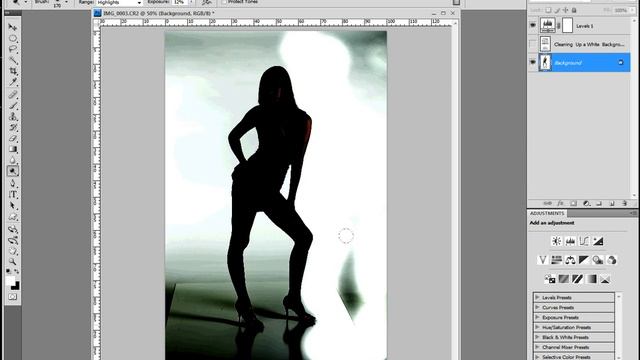Screen dimensions: 640x360
Task: Select the Levels 1 layer mask thumbnail
Action: pos(567,25)
